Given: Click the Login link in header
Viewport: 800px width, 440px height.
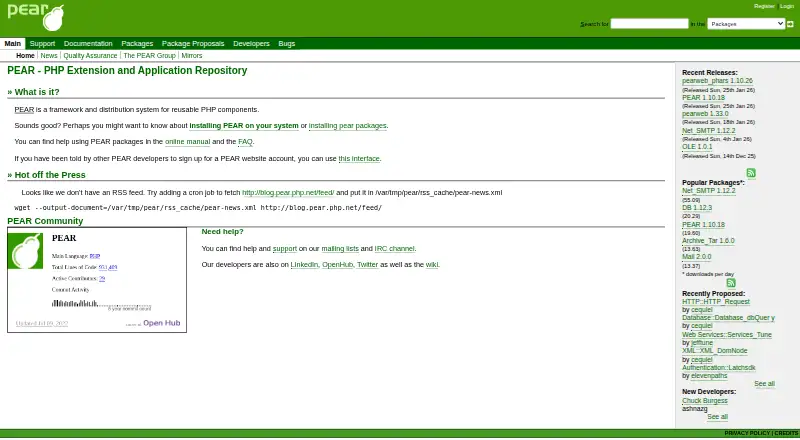Looking at the screenshot, I should tap(787, 6).
